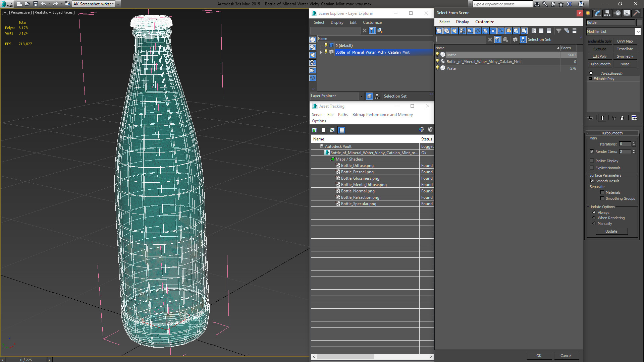Image resolution: width=644 pixels, height=362 pixels.
Task: Click Pin Stack icon under modifier stack
Action: (x=591, y=118)
